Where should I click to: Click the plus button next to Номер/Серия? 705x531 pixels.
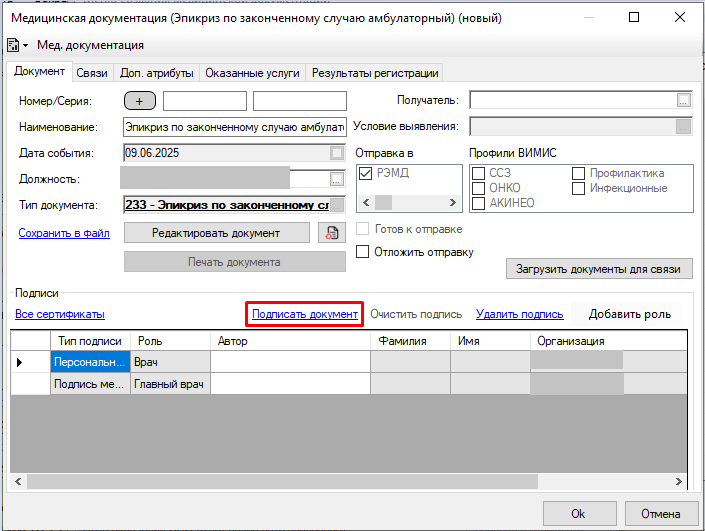click(140, 101)
